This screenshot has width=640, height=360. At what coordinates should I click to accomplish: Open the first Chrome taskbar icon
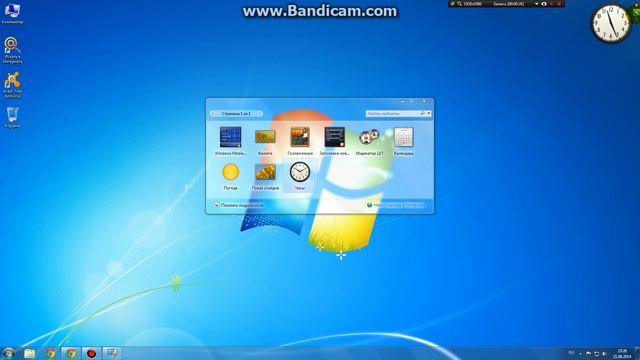point(51,353)
